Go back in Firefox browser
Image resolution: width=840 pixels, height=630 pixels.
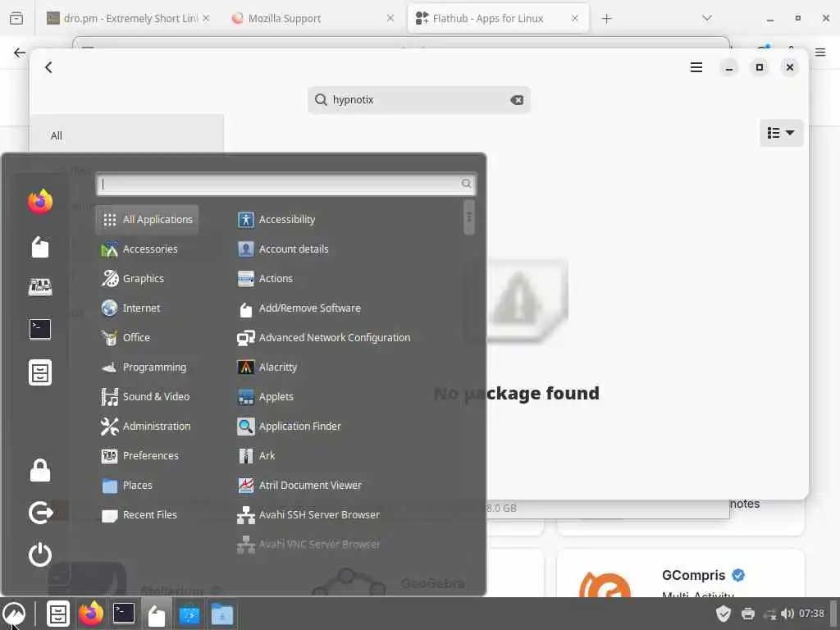(x=20, y=52)
